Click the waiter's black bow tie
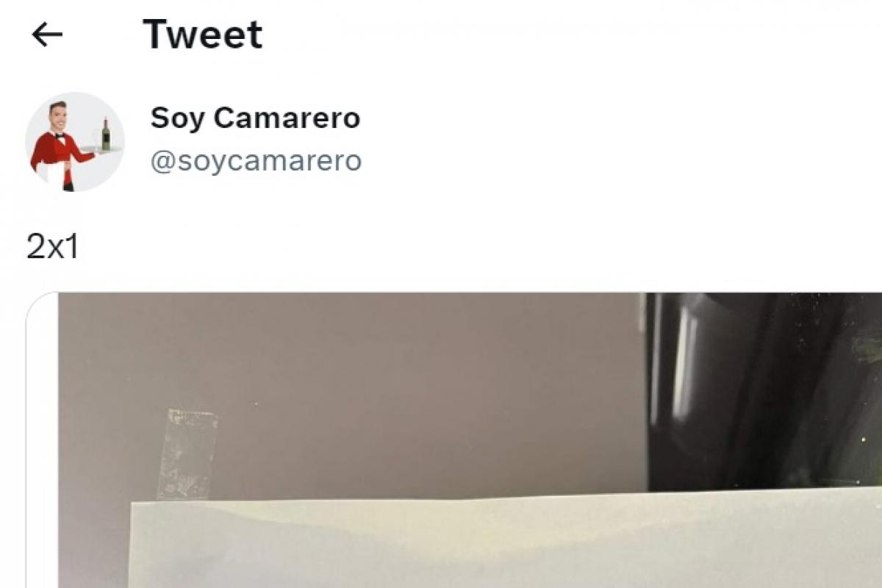 (x=60, y=136)
